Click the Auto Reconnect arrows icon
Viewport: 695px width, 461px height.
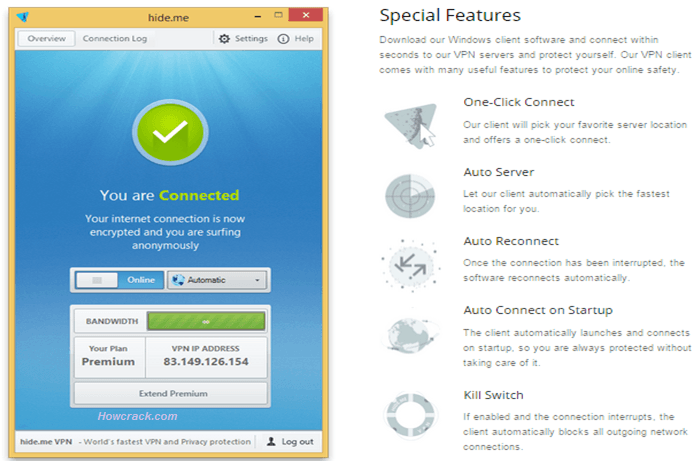410,265
